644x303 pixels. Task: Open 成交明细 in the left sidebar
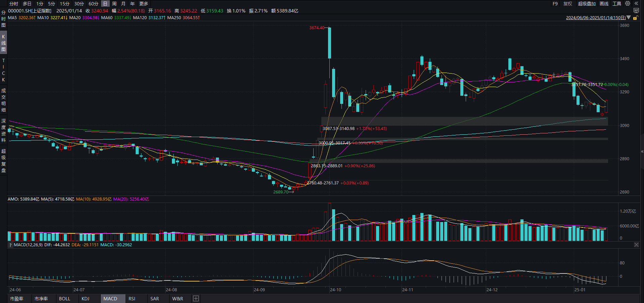(3, 100)
